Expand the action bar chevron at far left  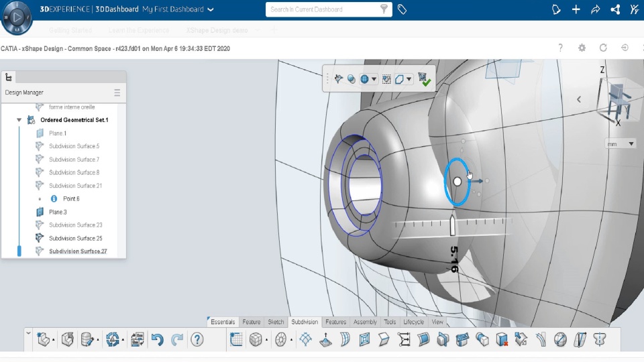tap(28, 333)
